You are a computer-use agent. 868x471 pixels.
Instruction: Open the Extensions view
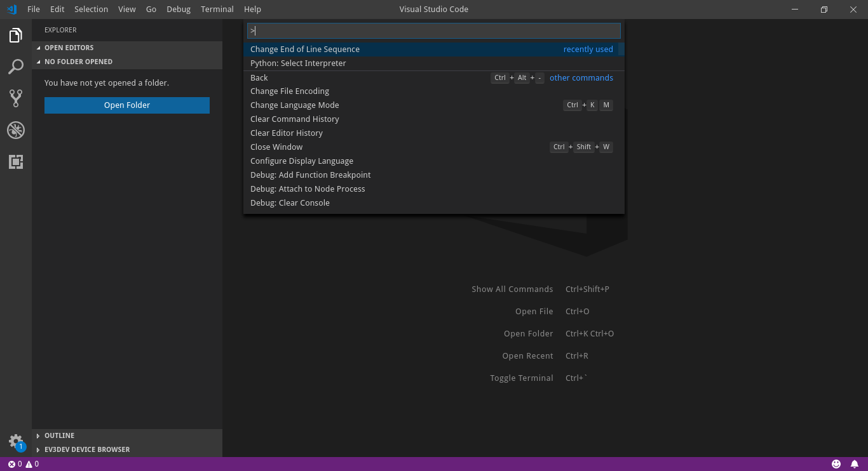point(16,162)
